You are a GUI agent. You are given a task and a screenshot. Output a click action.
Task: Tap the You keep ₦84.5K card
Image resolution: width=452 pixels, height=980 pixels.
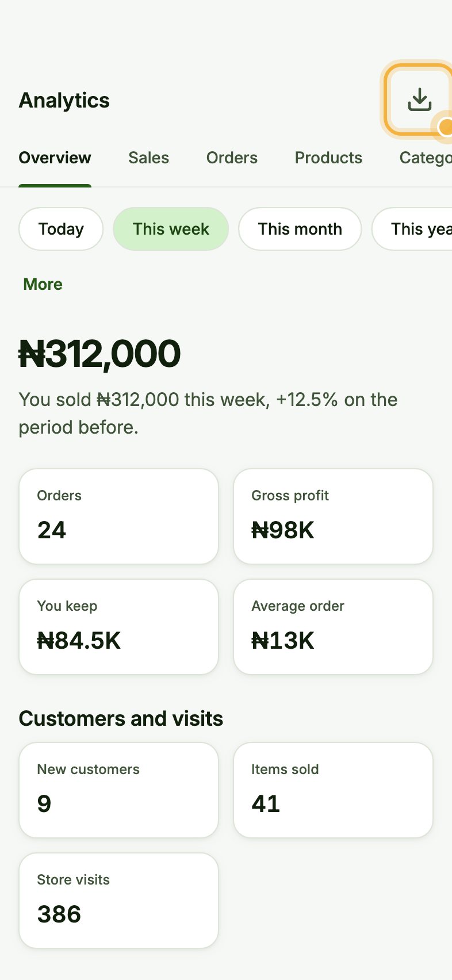[119, 627]
